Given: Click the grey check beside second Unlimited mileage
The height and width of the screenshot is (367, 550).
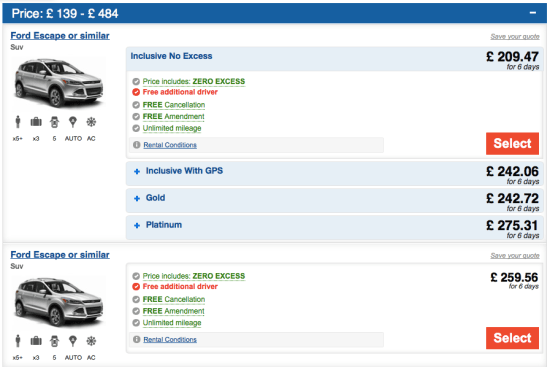Looking at the screenshot, I should pos(136,323).
